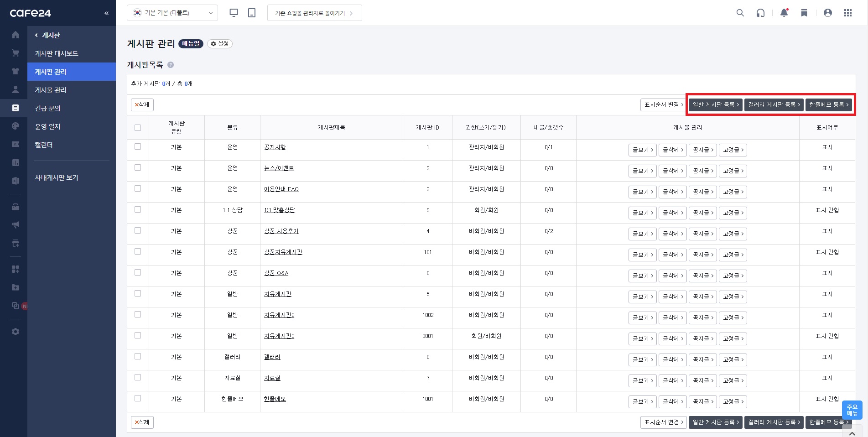Click the top 일반 게시판 등록 button

click(716, 104)
